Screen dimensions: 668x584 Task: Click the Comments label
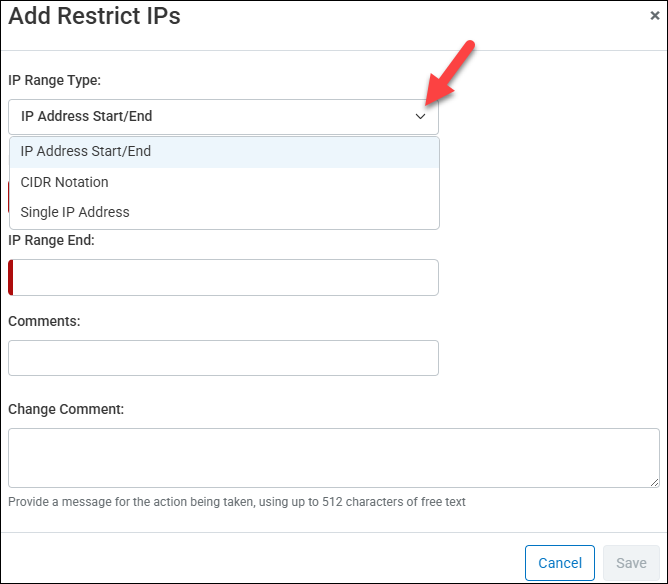[x=44, y=321]
